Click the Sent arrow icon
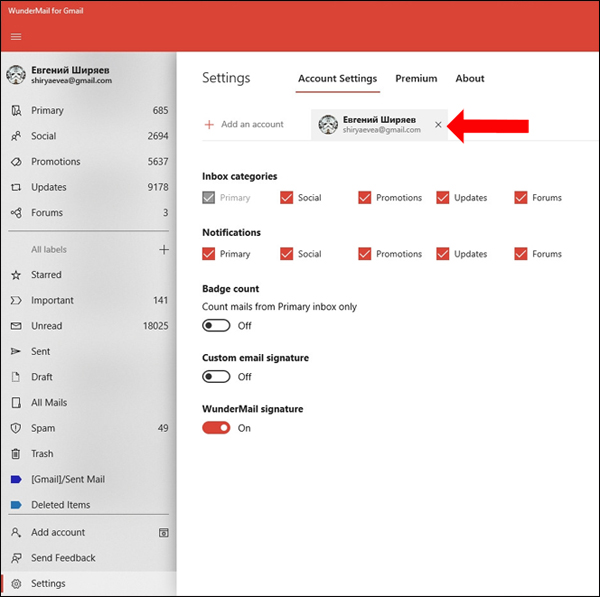The image size is (600, 597). coord(16,351)
